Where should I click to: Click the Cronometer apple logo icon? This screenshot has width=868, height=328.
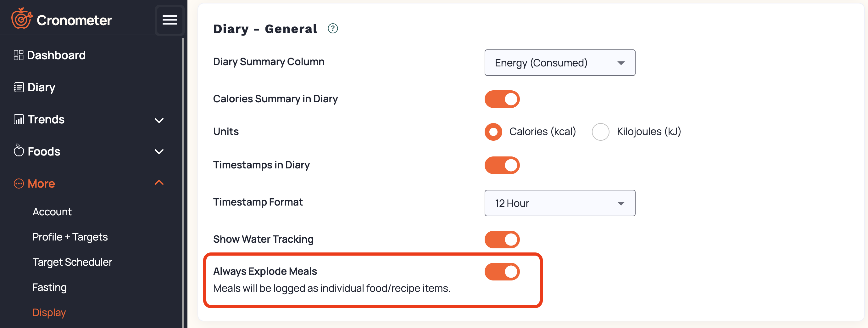point(22,18)
